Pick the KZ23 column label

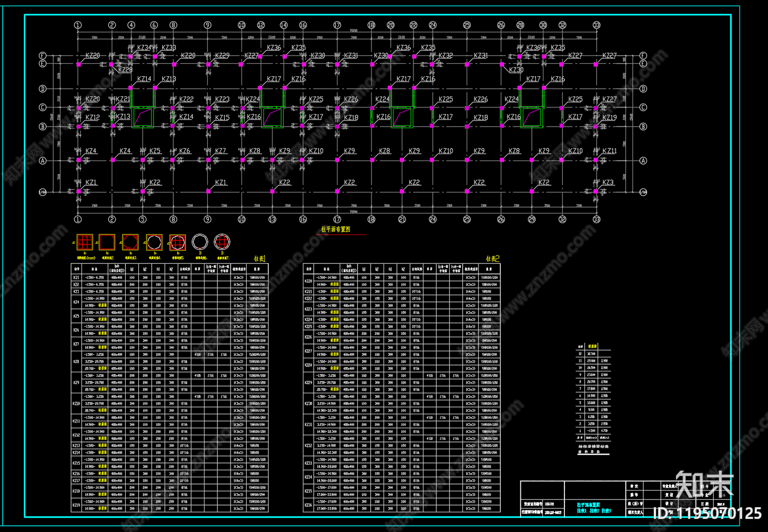click(x=222, y=99)
